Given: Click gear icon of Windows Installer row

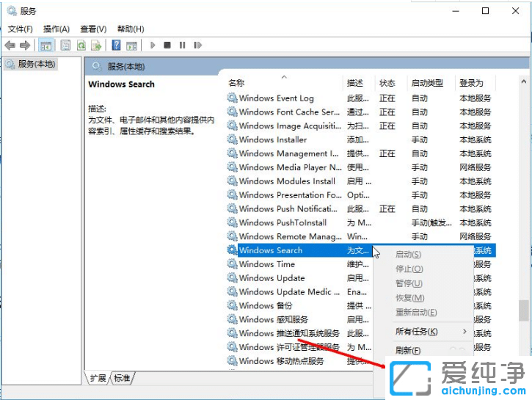Looking at the screenshot, I should (x=233, y=139).
